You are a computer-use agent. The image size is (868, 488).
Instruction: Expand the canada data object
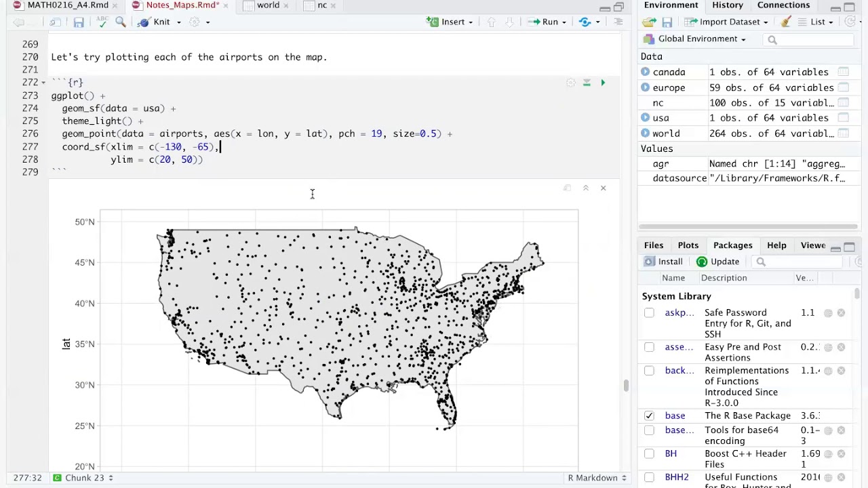pyautogui.click(x=646, y=72)
